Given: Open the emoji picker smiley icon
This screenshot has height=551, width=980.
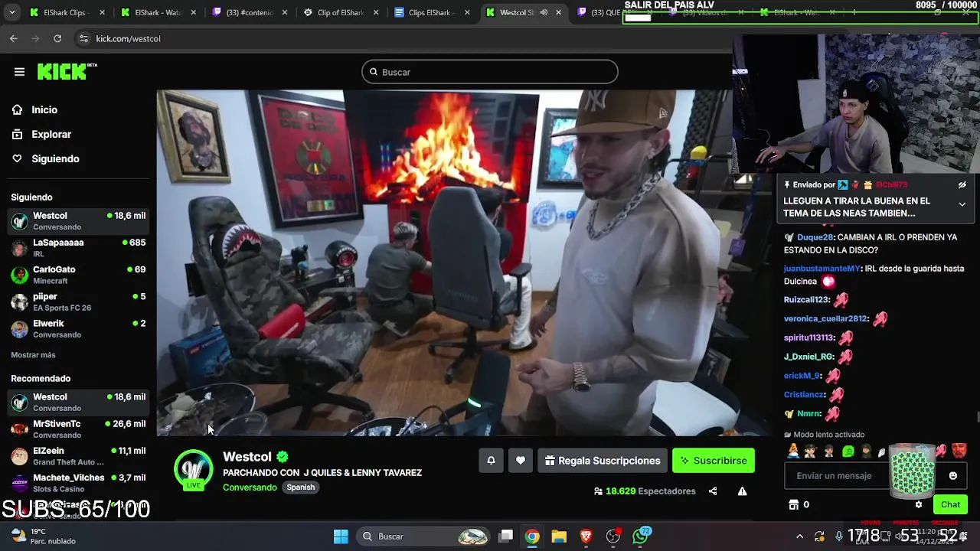Looking at the screenshot, I should pos(953,476).
